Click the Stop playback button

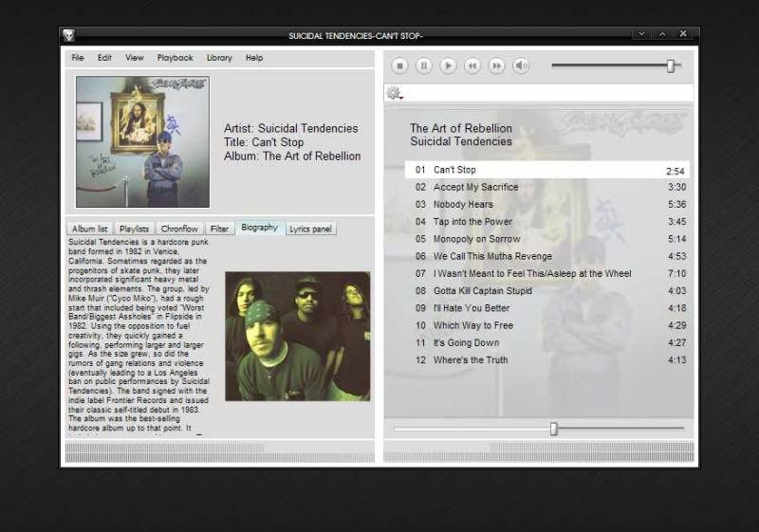tap(399, 65)
